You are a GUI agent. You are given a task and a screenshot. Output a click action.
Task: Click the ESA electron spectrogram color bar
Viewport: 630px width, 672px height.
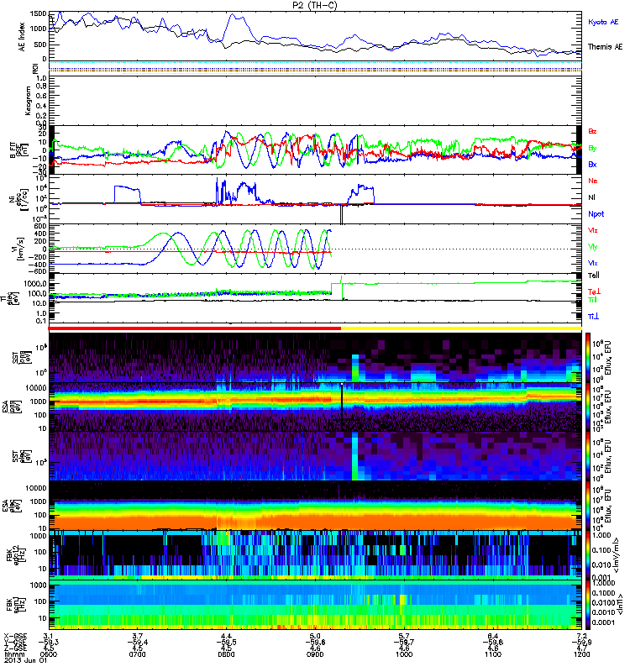(589, 506)
